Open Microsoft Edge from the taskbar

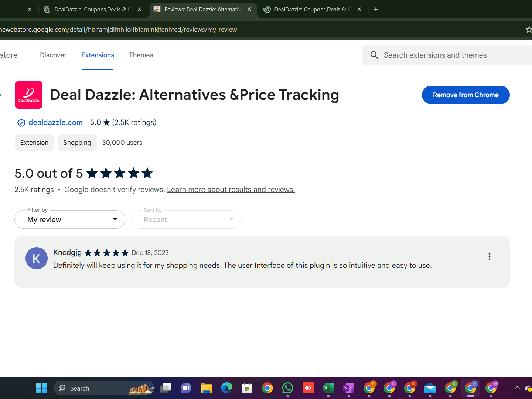tap(226, 388)
